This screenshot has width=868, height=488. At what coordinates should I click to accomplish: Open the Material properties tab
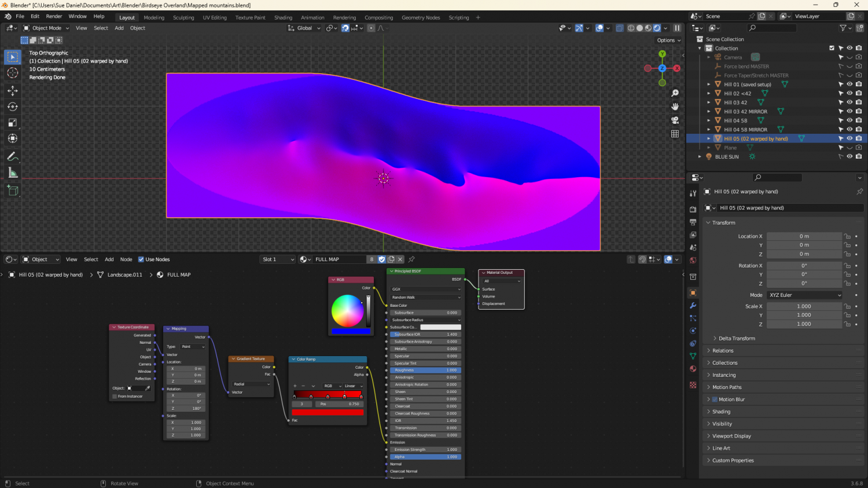click(693, 369)
